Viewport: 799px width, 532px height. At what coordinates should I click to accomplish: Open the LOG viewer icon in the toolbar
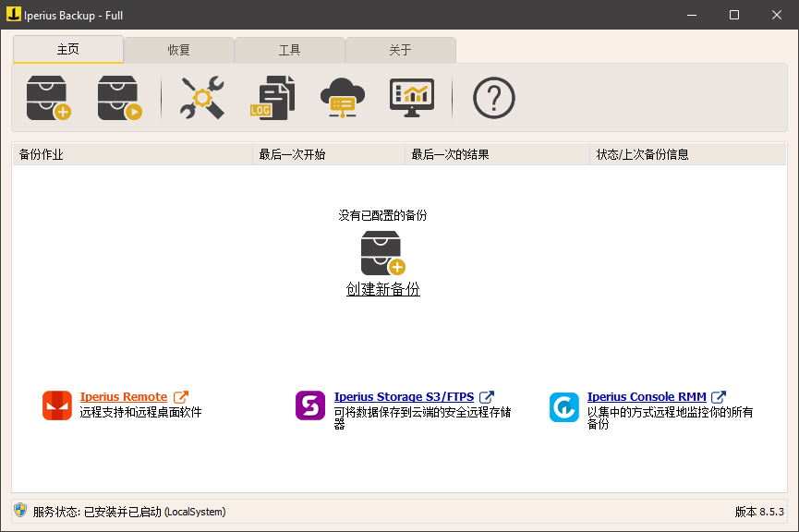[x=272, y=97]
